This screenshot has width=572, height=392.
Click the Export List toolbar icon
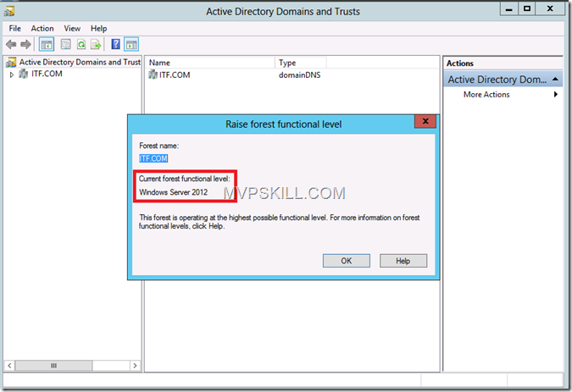(x=96, y=44)
